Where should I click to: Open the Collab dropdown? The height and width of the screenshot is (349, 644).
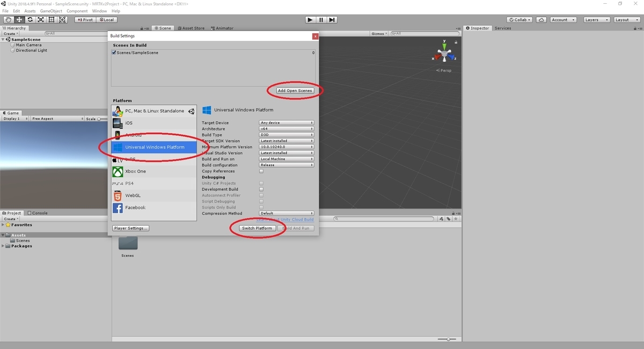coord(519,20)
